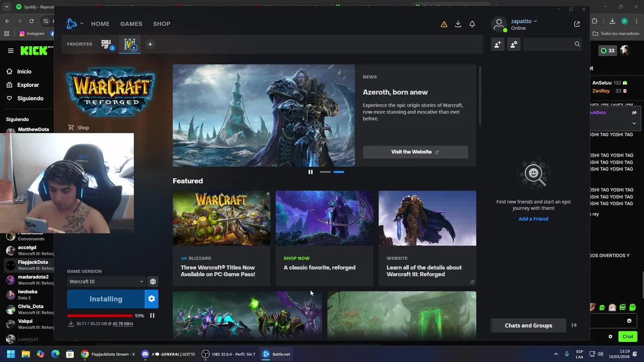Select the active blue carousel indicator
644x362 pixels.
click(339, 172)
